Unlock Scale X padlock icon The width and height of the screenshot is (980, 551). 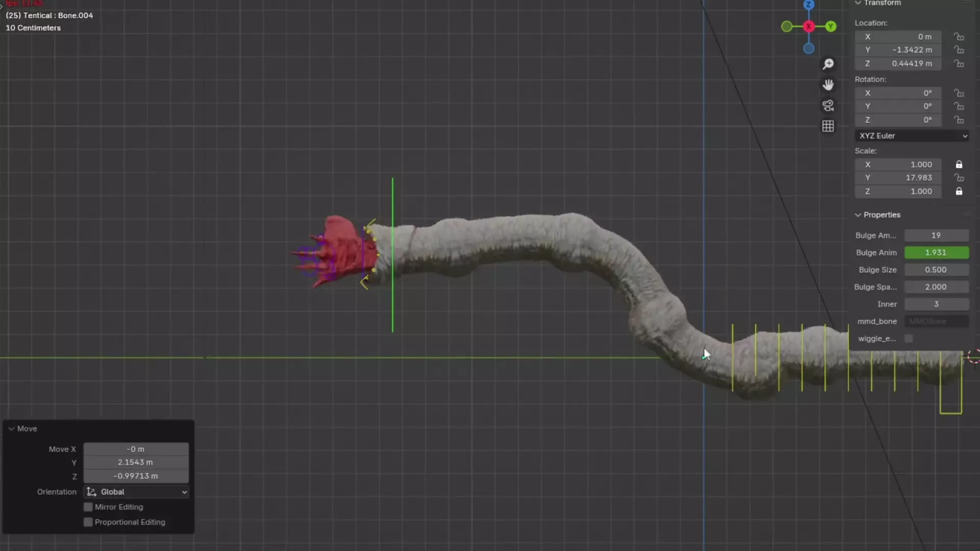point(959,164)
